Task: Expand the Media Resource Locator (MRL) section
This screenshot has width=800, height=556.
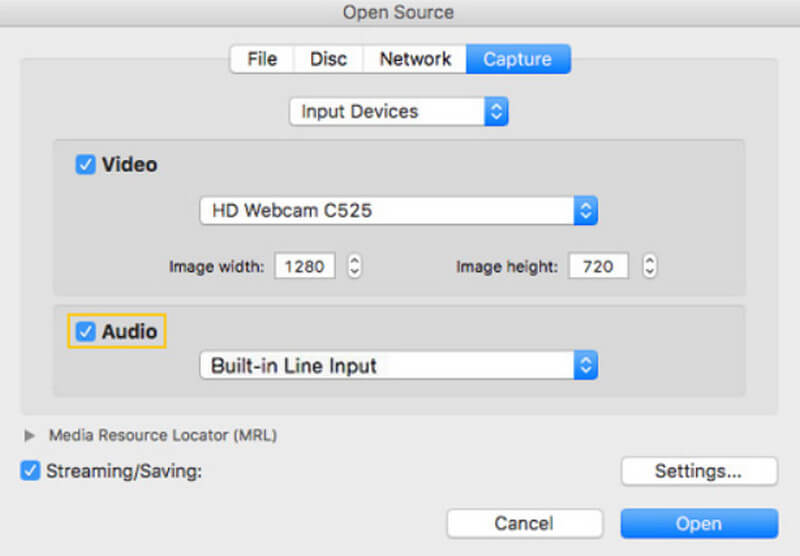Action: coord(30,436)
